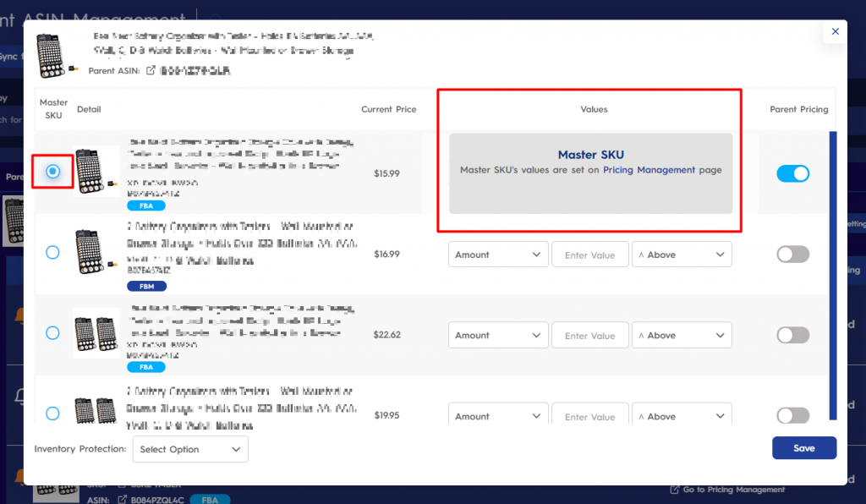Turn on Parent Pricing for $22.62 row
This screenshot has width=866, height=504.
[792, 335]
